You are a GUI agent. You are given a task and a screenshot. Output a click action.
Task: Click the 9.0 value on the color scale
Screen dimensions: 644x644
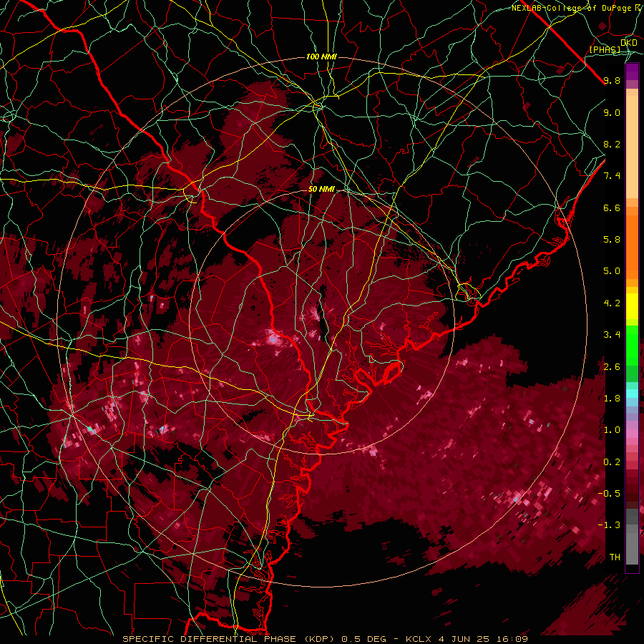point(612,112)
